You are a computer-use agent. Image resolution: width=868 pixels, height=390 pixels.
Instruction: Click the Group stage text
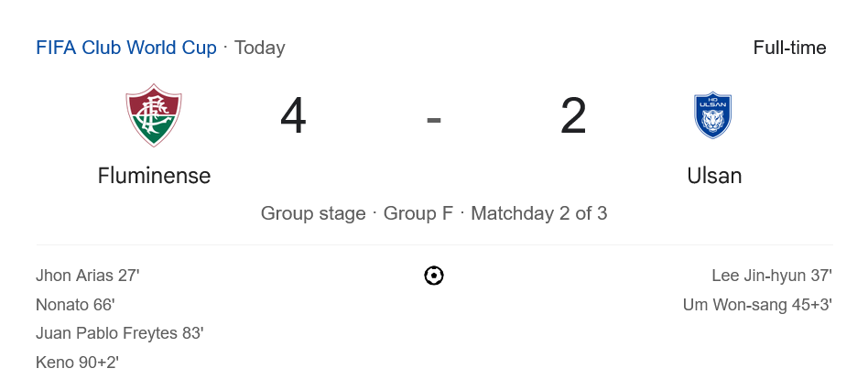click(313, 213)
